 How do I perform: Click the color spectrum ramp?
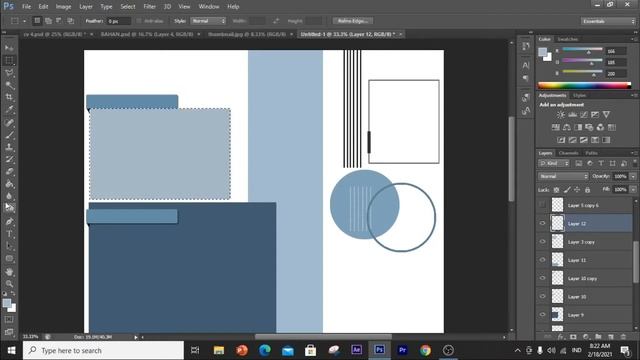[x=584, y=85]
